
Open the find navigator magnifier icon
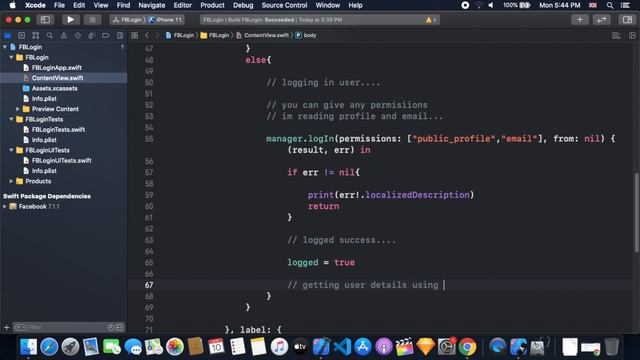tap(50, 36)
